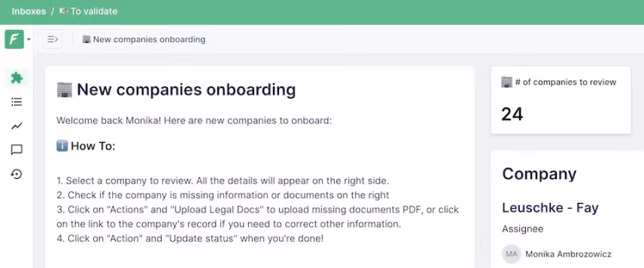This screenshot has height=268, width=644.
Task: Open the list view sidebar icon
Action: [16, 102]
